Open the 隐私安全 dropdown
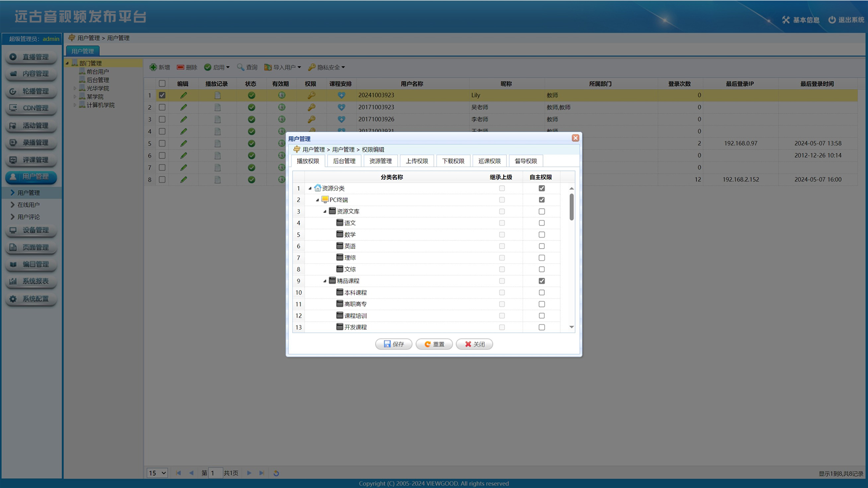This screenshot has height=488, width=868. click(327, 67)
